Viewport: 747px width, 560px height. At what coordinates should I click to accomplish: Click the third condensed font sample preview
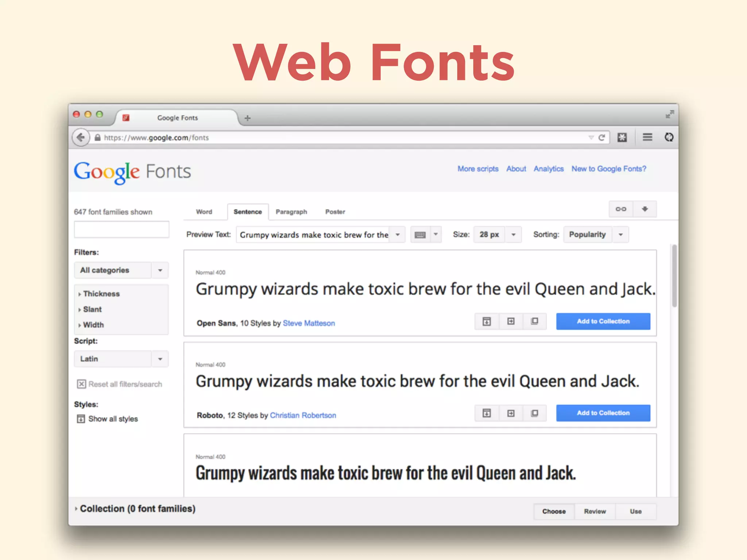(386, 473)
